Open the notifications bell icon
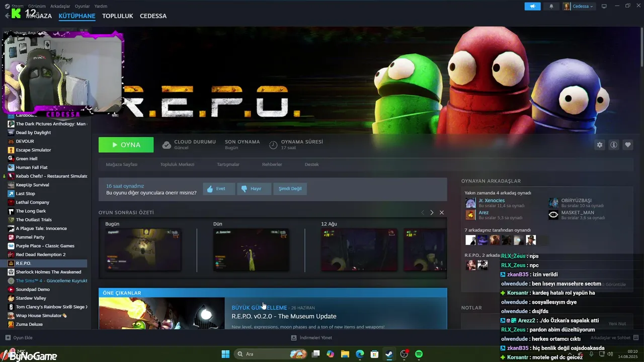Viewport: 644px width, 362px height. coord(551,7)
